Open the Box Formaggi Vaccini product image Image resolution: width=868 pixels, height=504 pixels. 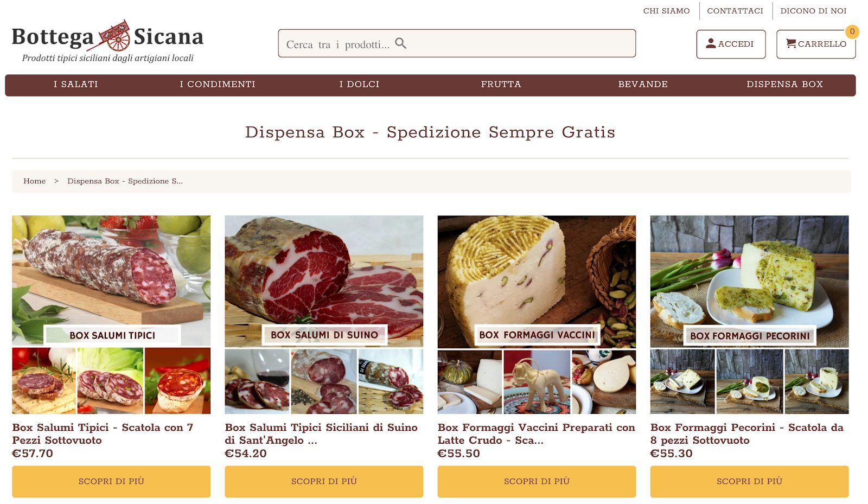tap(537, 315)
